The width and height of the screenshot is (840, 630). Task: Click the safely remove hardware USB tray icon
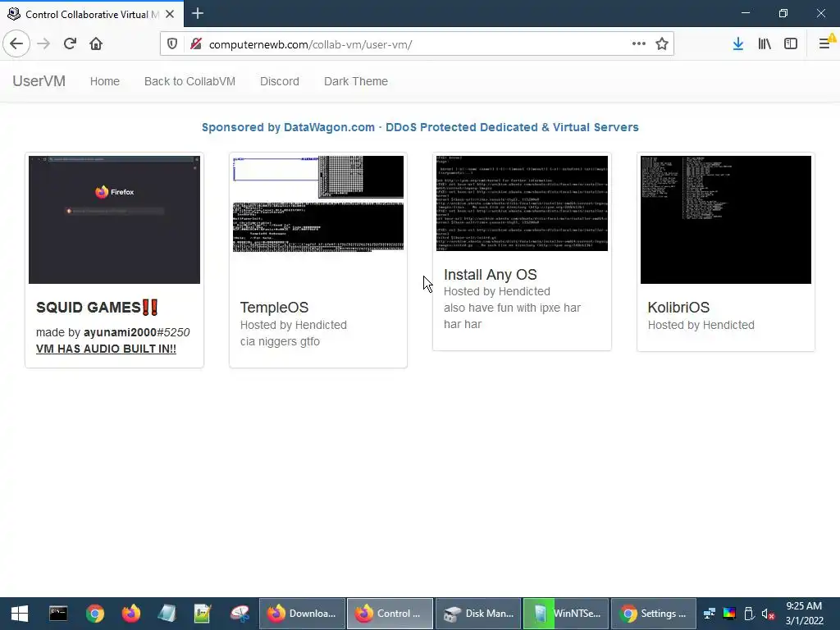click(x=749, y=614)
